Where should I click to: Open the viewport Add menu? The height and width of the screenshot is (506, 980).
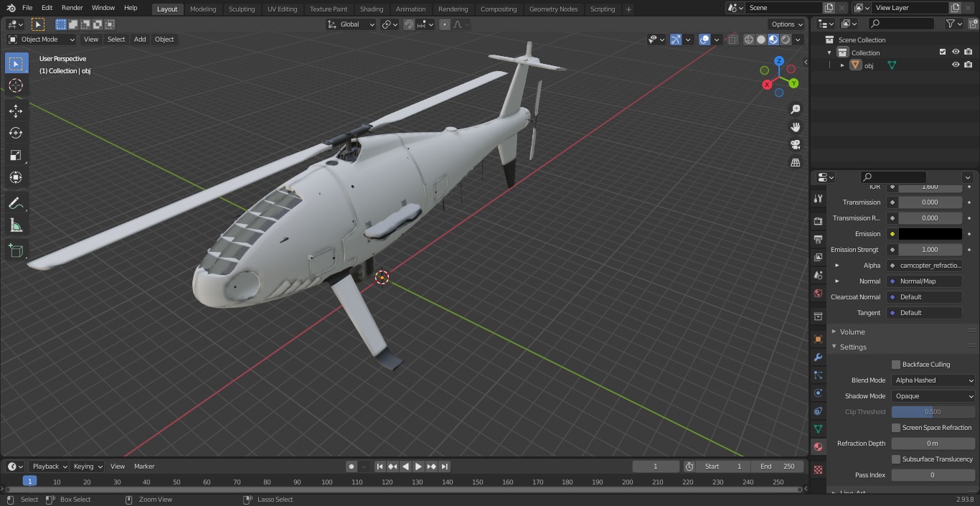140,39
